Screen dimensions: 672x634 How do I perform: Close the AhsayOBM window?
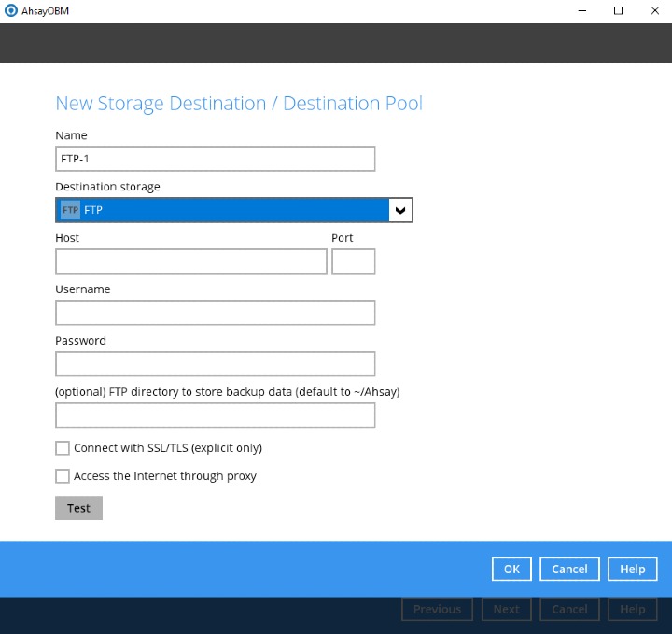tap(653, 11)
